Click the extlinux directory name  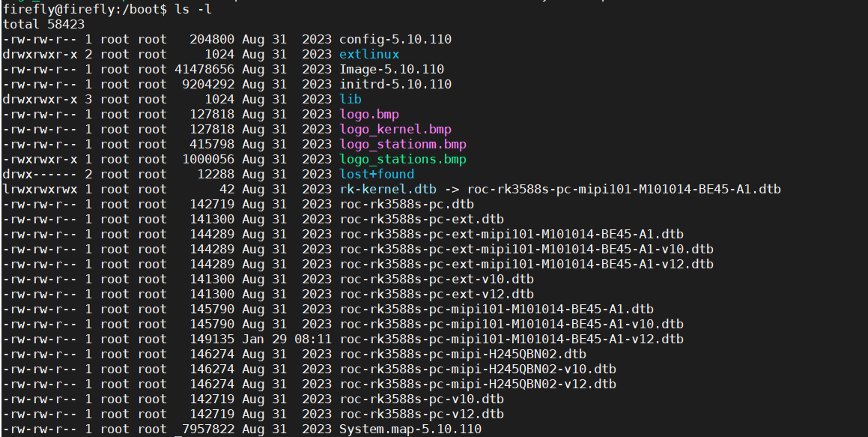click(x=368, y=55)
